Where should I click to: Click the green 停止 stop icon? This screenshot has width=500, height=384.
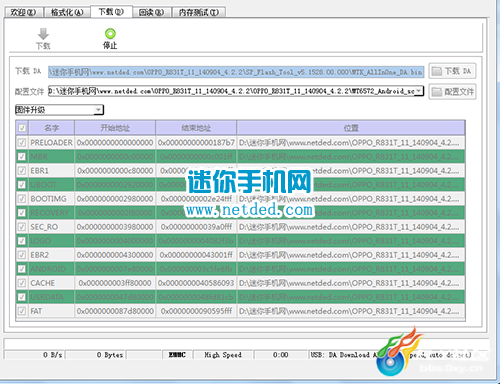(110, 34)
